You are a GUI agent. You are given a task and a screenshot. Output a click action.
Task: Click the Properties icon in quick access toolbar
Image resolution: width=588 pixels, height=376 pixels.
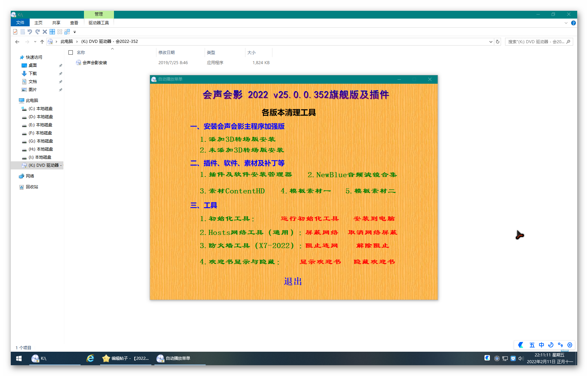pyautogui.click(x=15, y=32)
